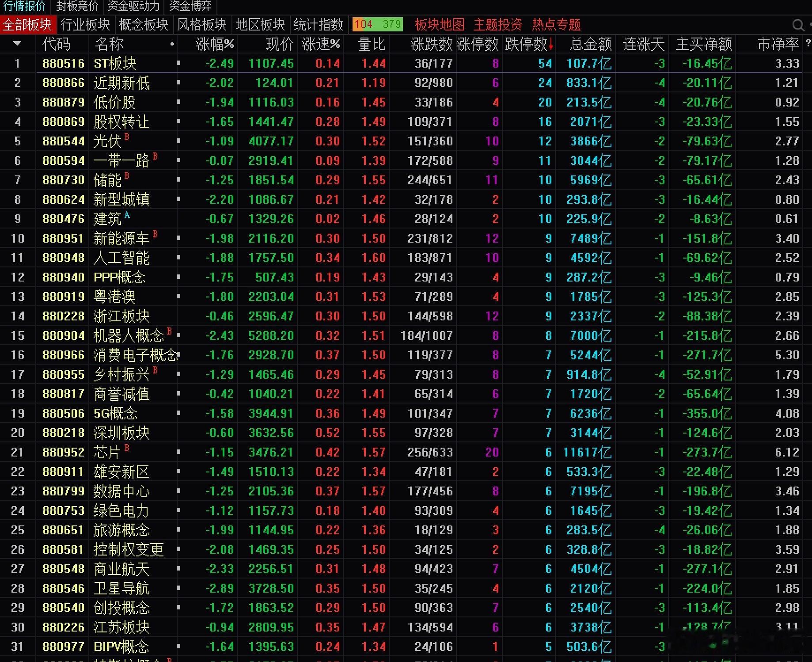Image resolution: width=812 pixels, height=662 pixels.
Task: Sort by 总金额 column header
Action: tap(591, 44)
